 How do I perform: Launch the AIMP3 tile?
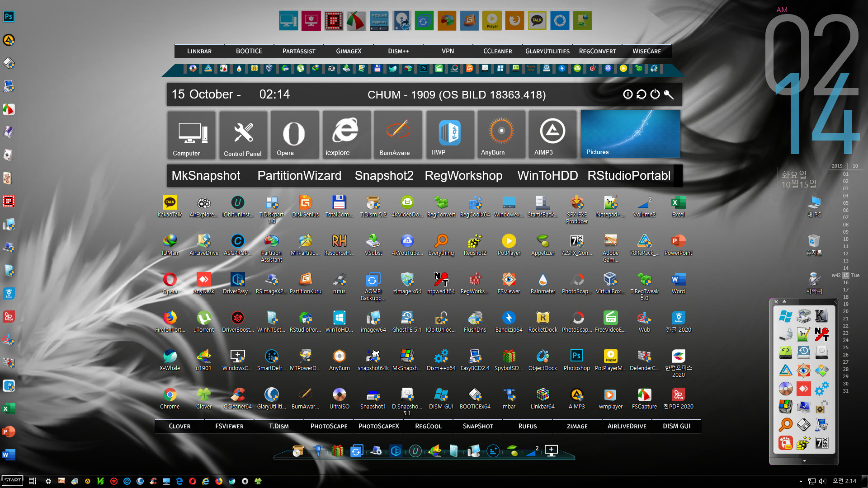pyautogui.click(x=552, y=134)
